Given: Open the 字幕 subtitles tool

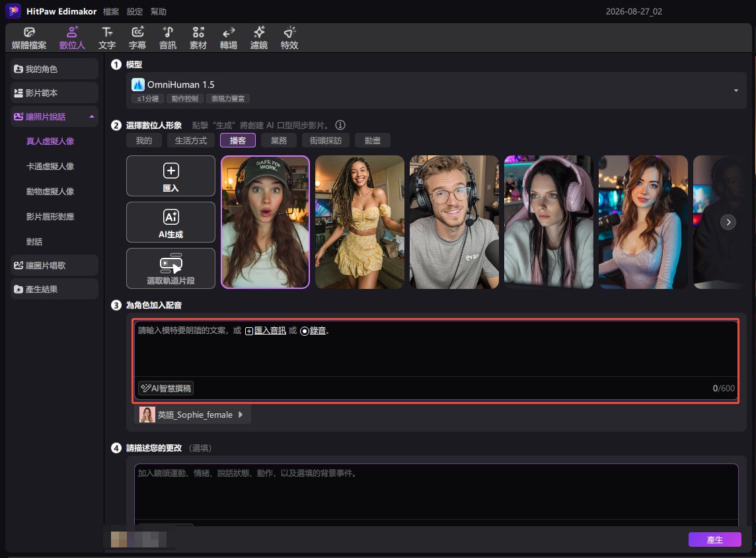Looking at the screenshot, I should [x=137, y=38].
